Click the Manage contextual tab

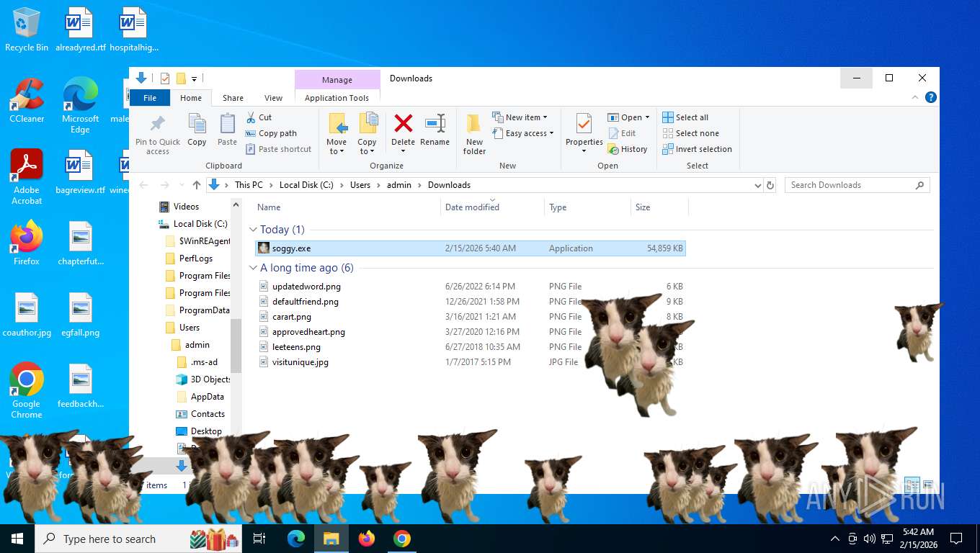[x=337, y=80]
